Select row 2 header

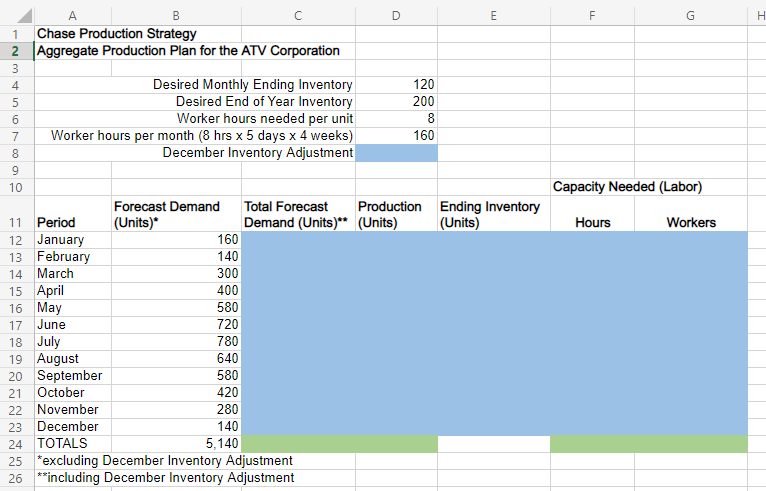[x=17, y=51]
